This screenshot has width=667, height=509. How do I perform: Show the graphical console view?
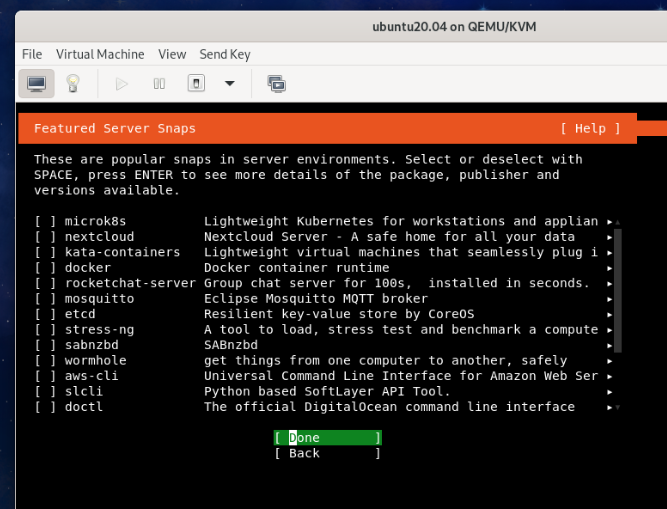(36, 84)
